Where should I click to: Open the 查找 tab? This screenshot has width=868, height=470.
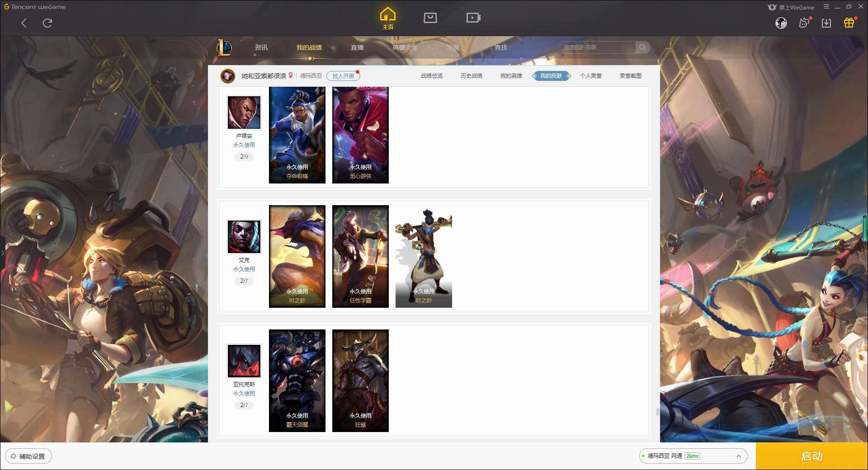click(x=501, y=47)
